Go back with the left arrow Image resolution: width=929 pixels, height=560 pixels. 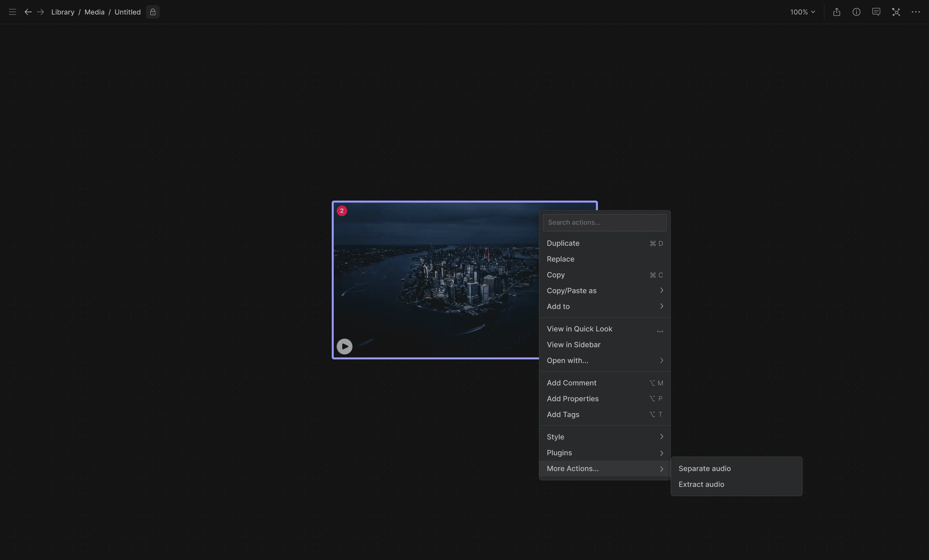pos(28,12)
